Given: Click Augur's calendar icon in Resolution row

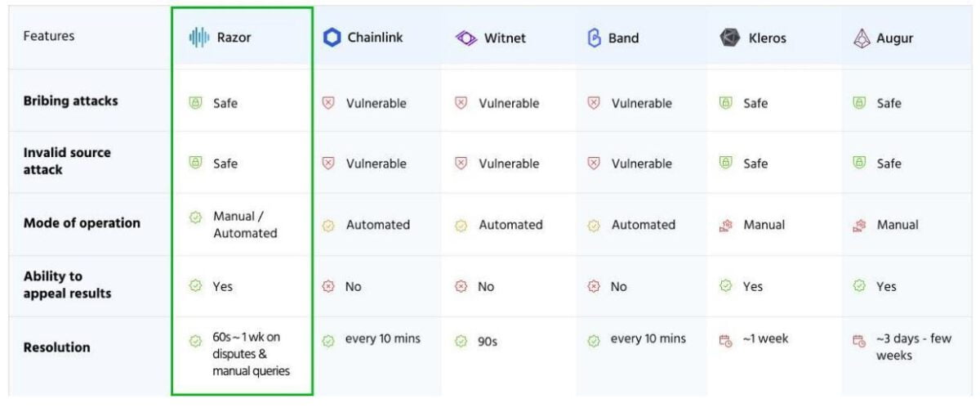Looking at the screenshot, I should click(x=859, y=340).
